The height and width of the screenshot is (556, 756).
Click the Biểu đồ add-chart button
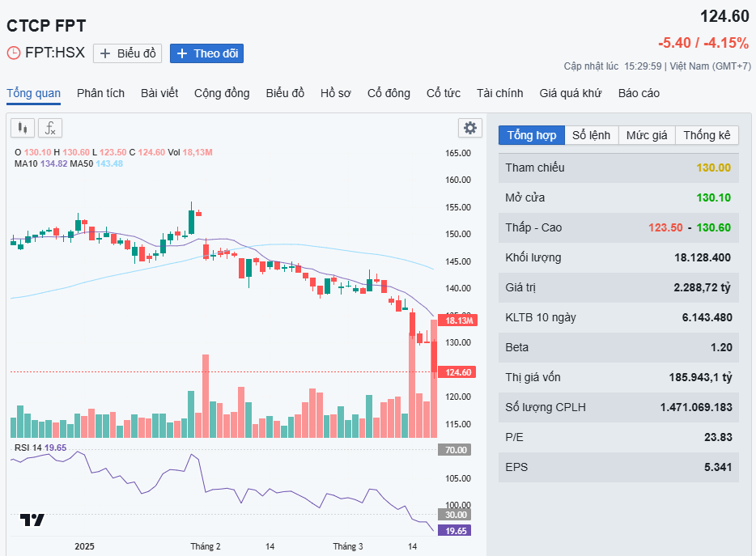click(127, 53)
